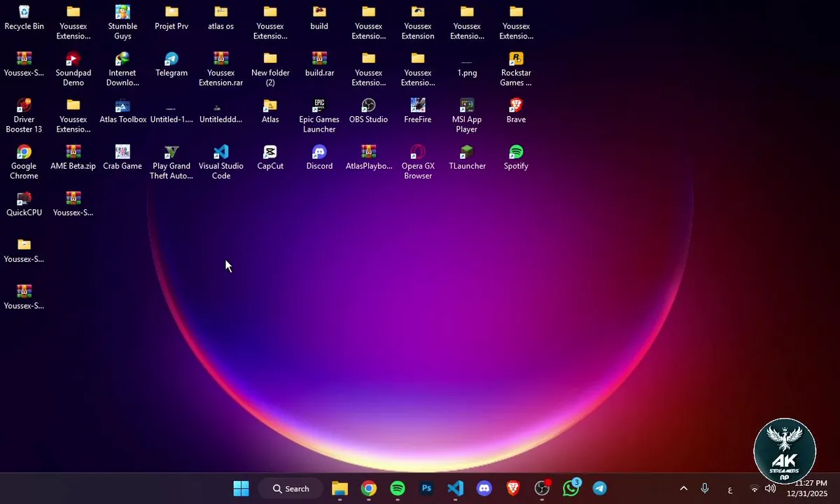Viewport: 840px width, 504px height.
Task: Select the AME Beta.zip archive
Action: 73,158
